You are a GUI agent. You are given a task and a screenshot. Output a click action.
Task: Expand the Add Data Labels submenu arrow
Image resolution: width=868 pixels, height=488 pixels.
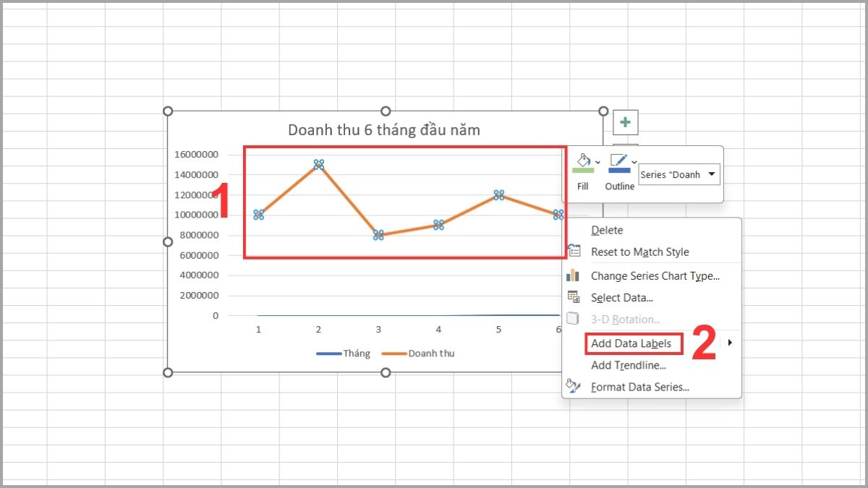pyautogui.click(x=730, y=343)
